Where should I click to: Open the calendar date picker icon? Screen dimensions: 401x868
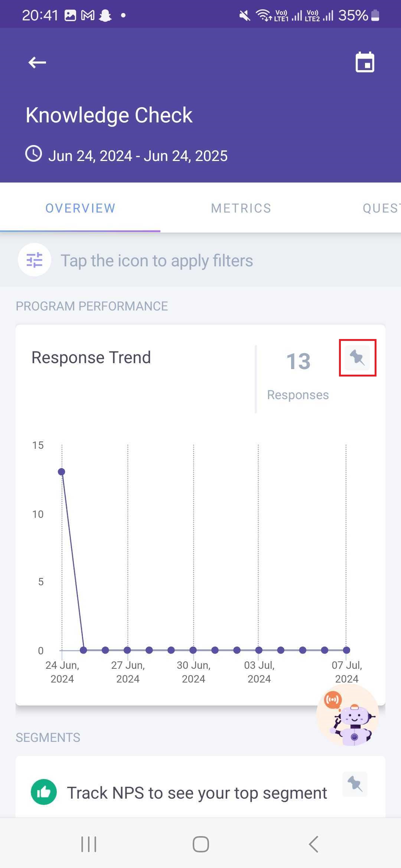(365, 62)
